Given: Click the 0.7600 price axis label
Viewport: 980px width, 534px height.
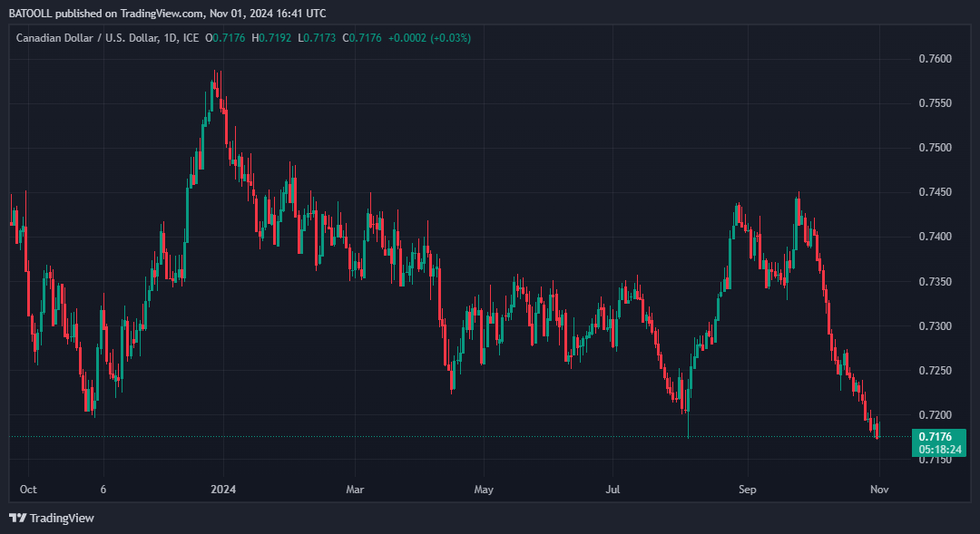Looking at the screenshot, I should [935, 59].
